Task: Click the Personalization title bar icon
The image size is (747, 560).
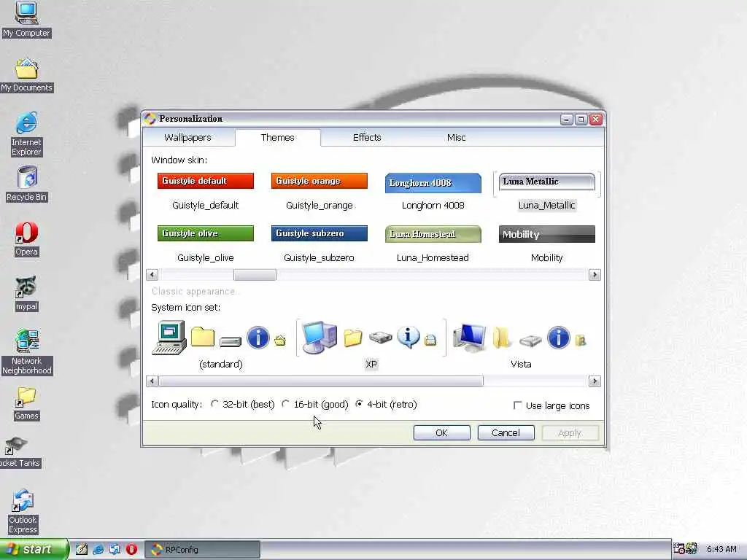Action: pyautogui.click(x=150, y=119)
